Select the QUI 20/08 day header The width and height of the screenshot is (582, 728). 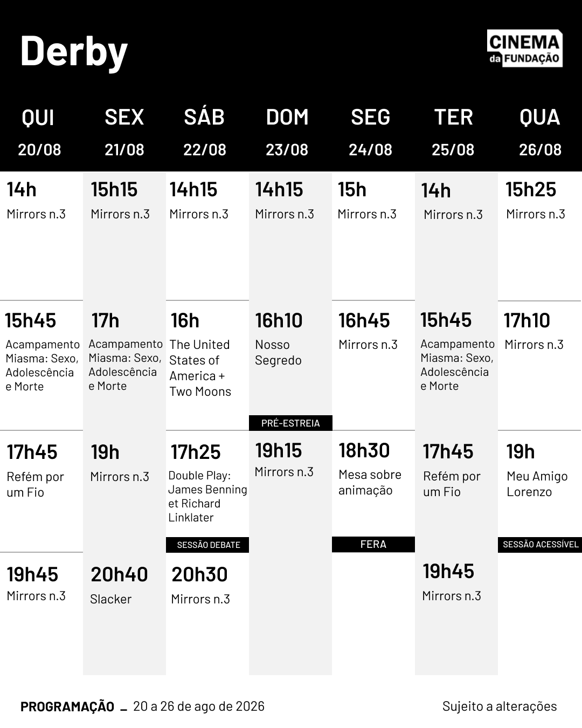[x=39, y=132]
